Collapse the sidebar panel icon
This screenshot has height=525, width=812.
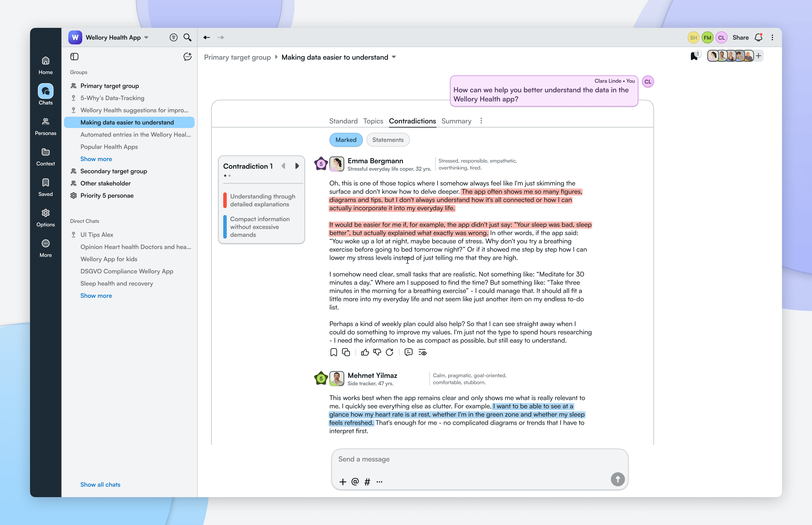pyautogui.click(x=74, y=57)
